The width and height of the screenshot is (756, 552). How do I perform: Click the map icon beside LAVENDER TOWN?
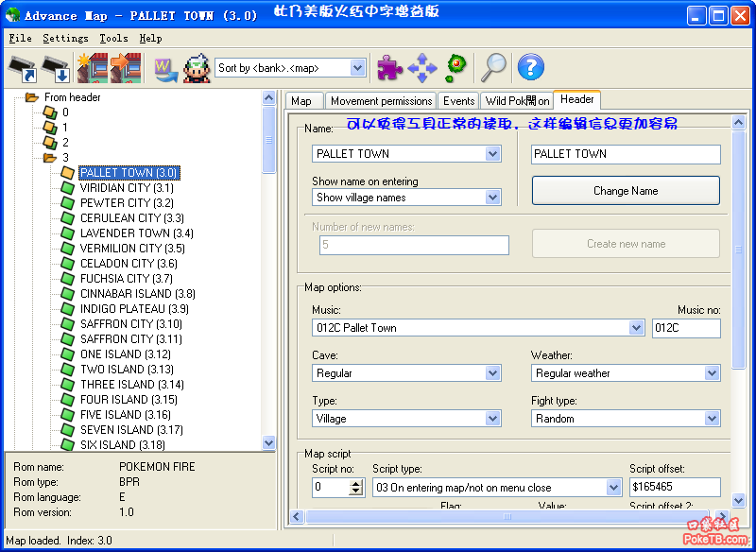point(67,233)
